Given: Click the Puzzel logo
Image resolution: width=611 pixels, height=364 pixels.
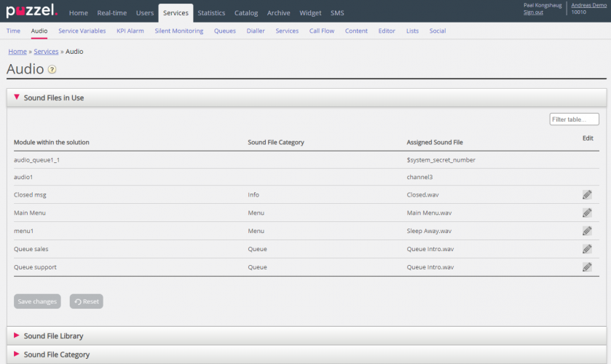Looking at the screenshot, I should click(x=31, y=12).
